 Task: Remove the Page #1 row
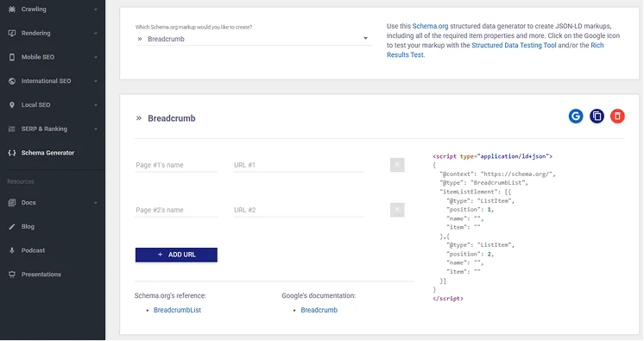coord(397,165)
